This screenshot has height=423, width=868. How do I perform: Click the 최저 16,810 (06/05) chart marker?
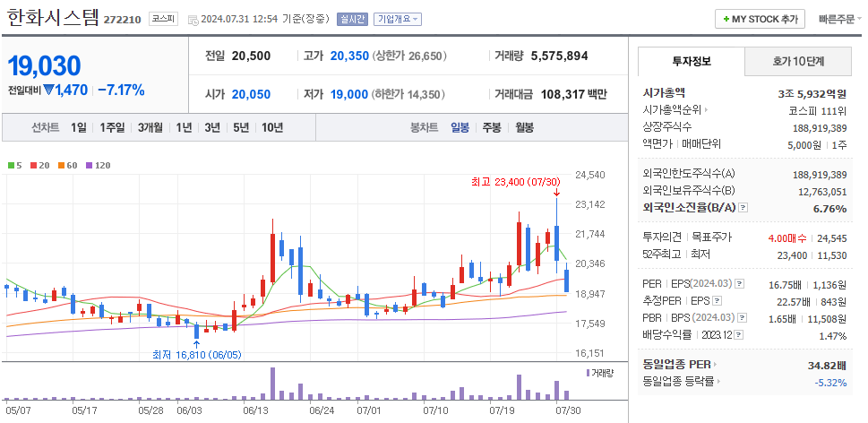tap(196, 355)
